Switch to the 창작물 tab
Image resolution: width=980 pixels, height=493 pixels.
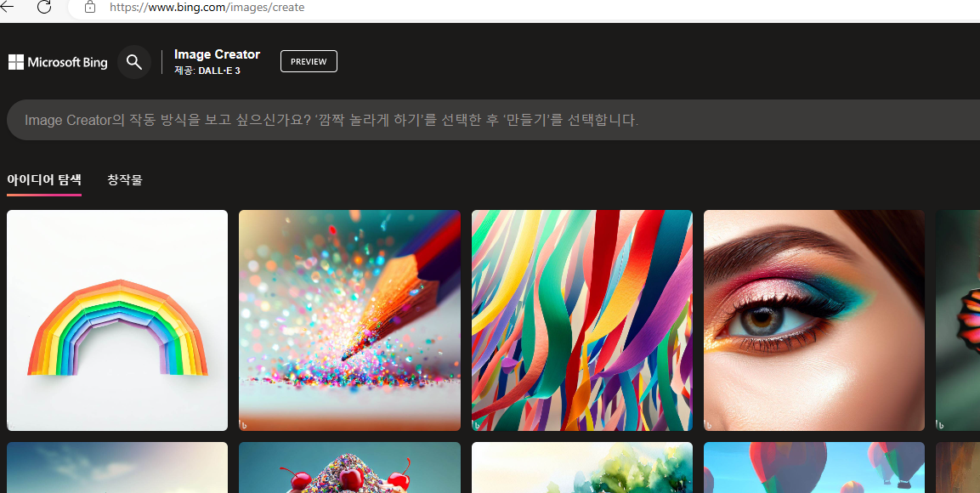point(125,180)
